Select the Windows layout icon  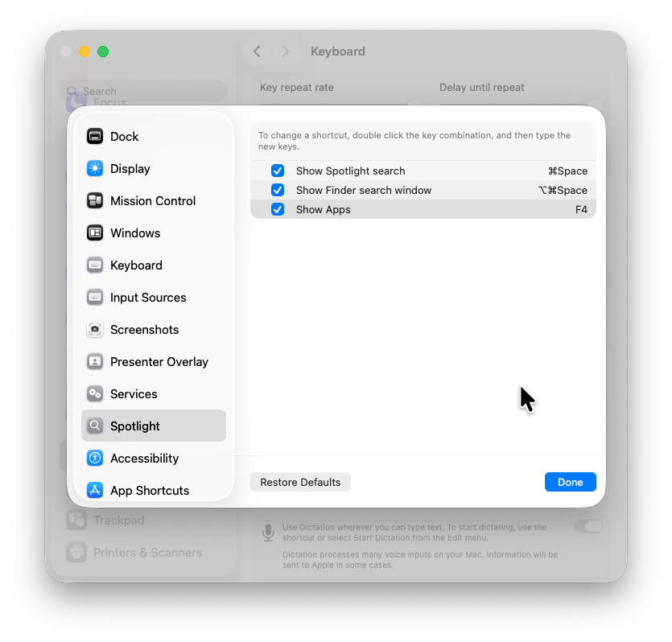coord(95,233)
